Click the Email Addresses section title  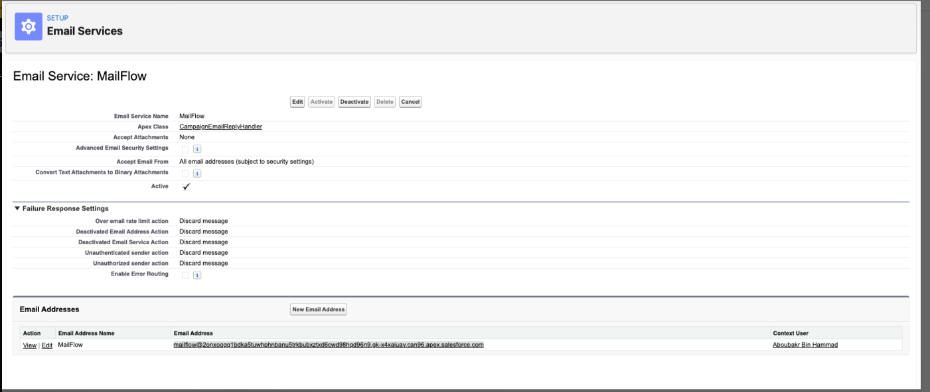tap(49, 310)
